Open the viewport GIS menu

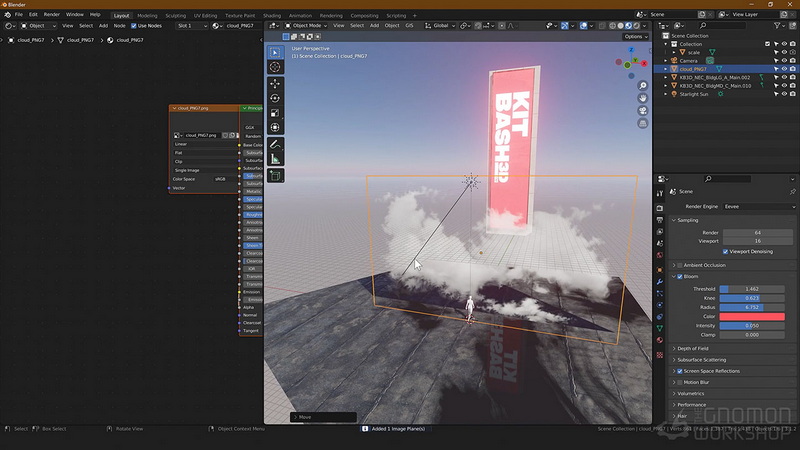[x=409, y=26]
